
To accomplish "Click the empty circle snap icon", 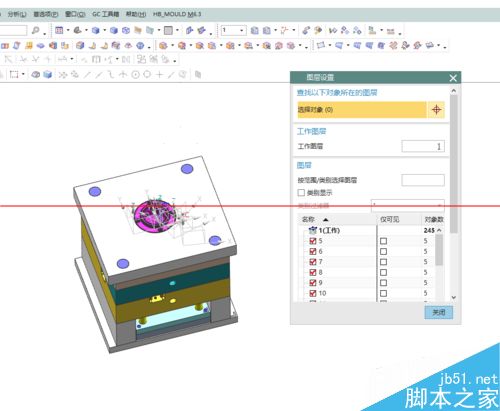I will click(147, 74).
